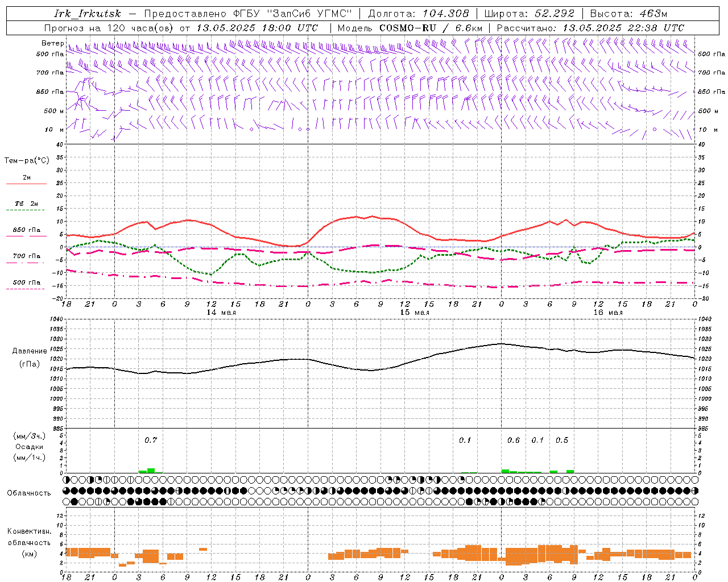
Task: Select the '2м' temperature legend entry
Action: click(27, 178)
